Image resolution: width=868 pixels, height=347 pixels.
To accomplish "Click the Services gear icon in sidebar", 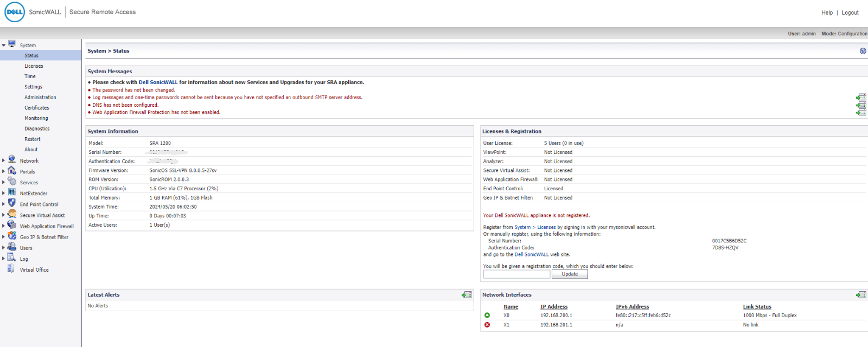I will 12,181.
